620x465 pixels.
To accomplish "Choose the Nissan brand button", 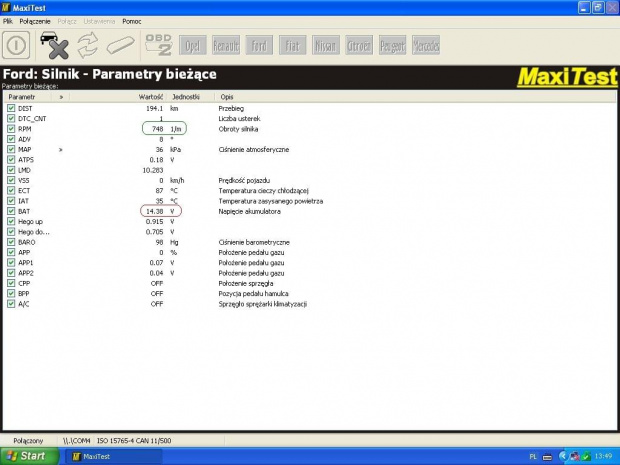I will [325, 45].
